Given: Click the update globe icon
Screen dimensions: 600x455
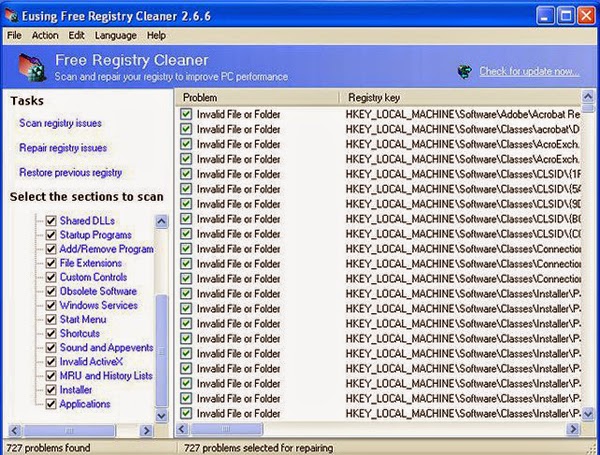Looking at the screenshot, I should tap(465, 71).
